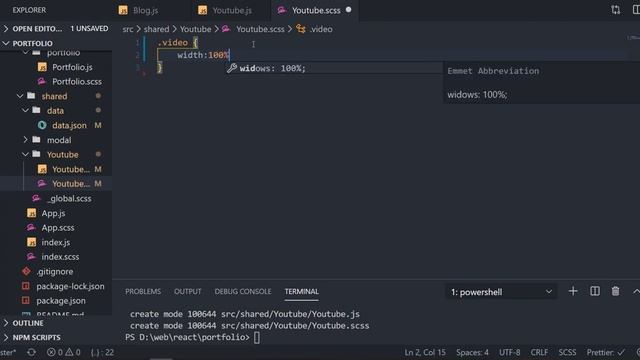Click the Youtube.scss breadcrumb

pyautogui.click(x=260, y=29)
